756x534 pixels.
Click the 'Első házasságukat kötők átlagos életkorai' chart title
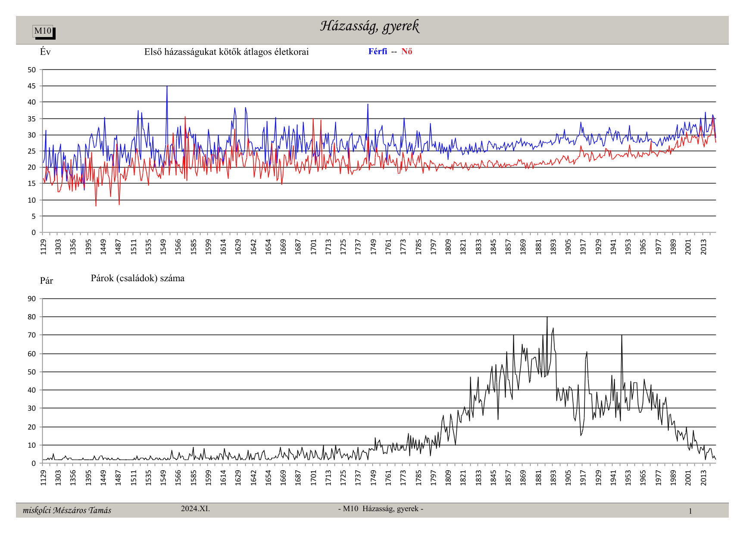click(226, 52)
